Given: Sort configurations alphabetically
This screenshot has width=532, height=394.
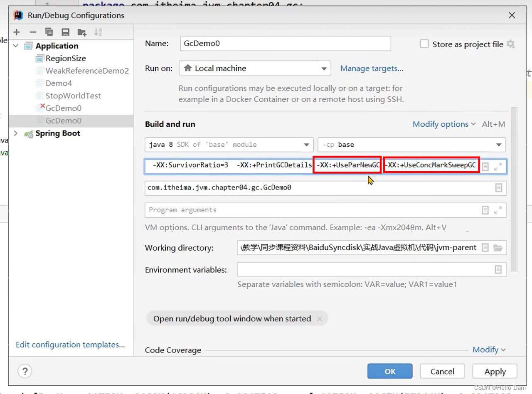Looking at the screenshot, I should [x=98, y=32].
